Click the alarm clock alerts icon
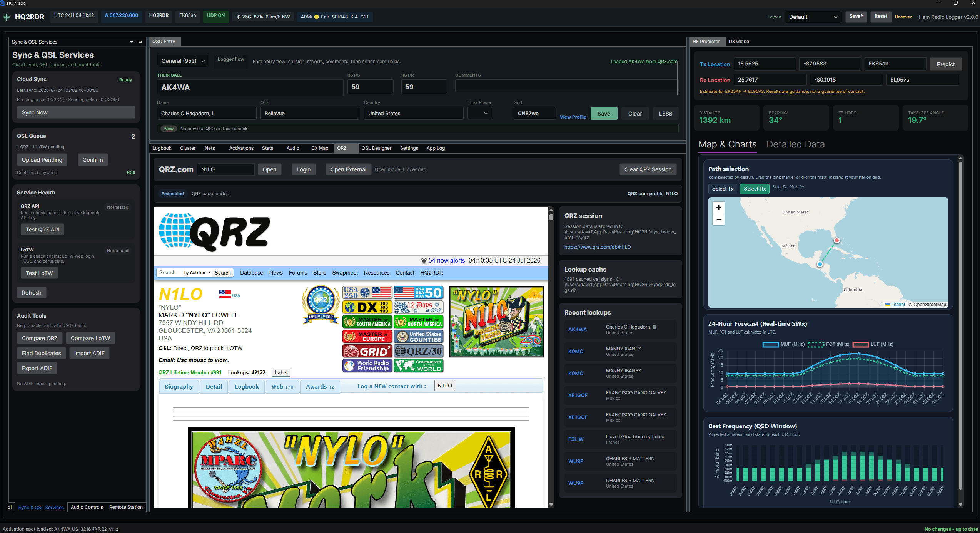The width and height of the screenshot is (980, 533). click(424, 261)
